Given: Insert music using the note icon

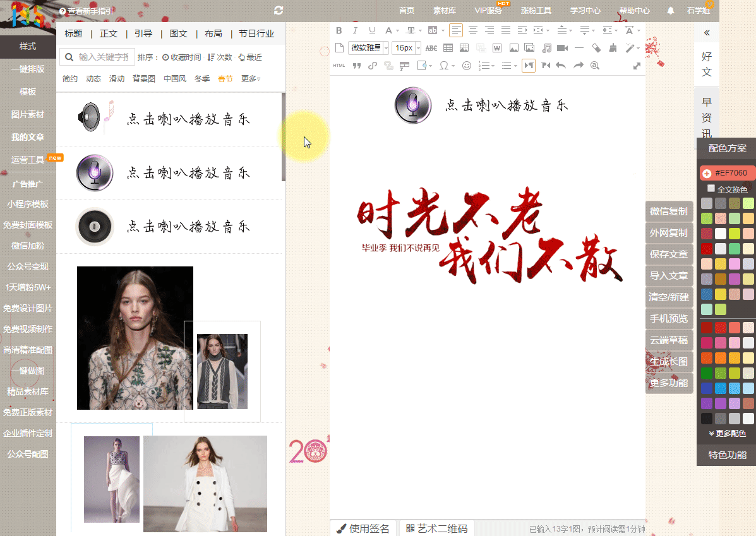Looking at the screenshot, I should click(546, 48).
